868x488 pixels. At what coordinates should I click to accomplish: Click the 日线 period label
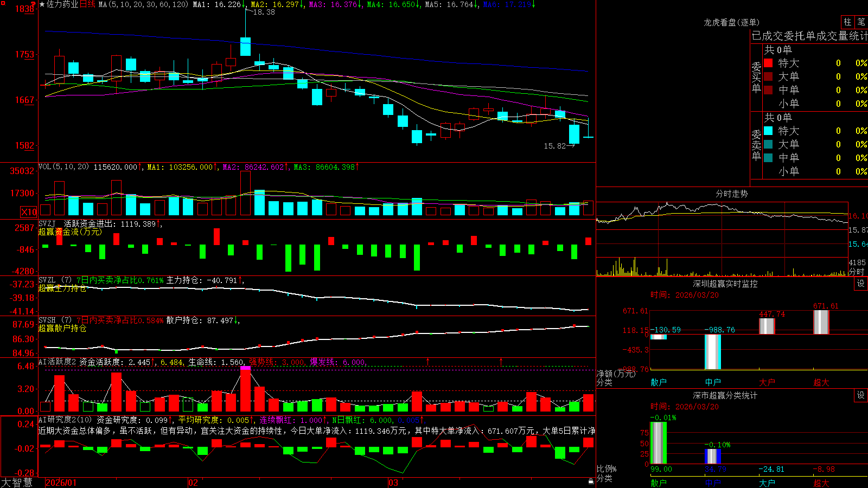[87, 4]
